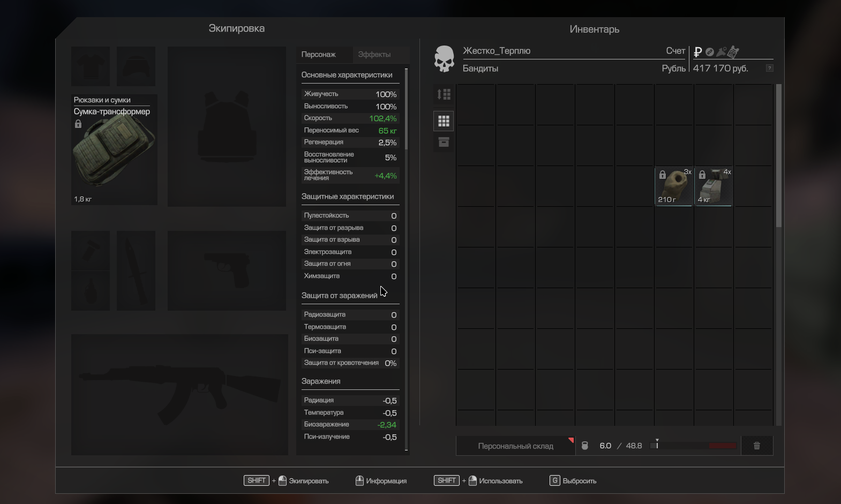Click the link-chain currency icon
This screenshot has height=504, width=841.
[709, 52]
